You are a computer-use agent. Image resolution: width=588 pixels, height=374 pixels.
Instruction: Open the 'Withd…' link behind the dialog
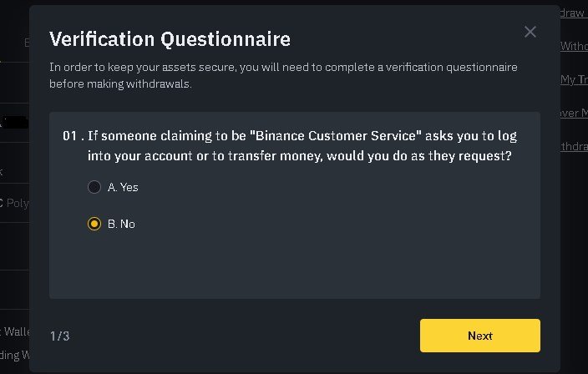coord(574,46)
